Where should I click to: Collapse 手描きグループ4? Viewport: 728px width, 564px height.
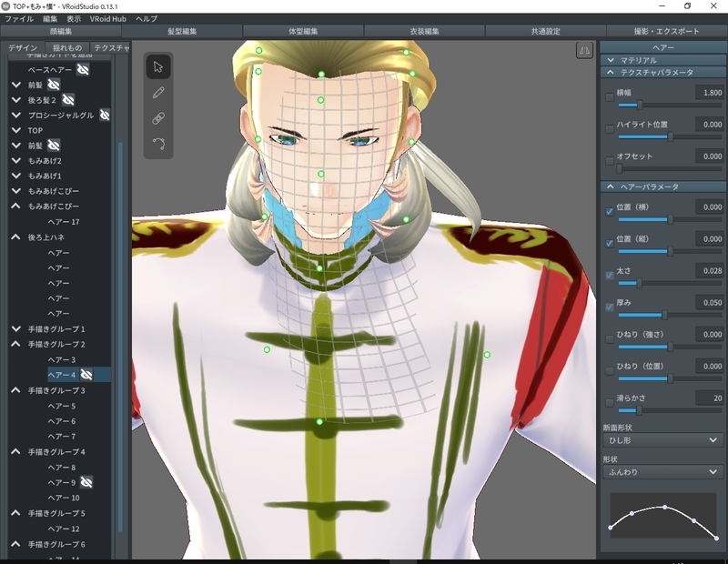point(15,452)
